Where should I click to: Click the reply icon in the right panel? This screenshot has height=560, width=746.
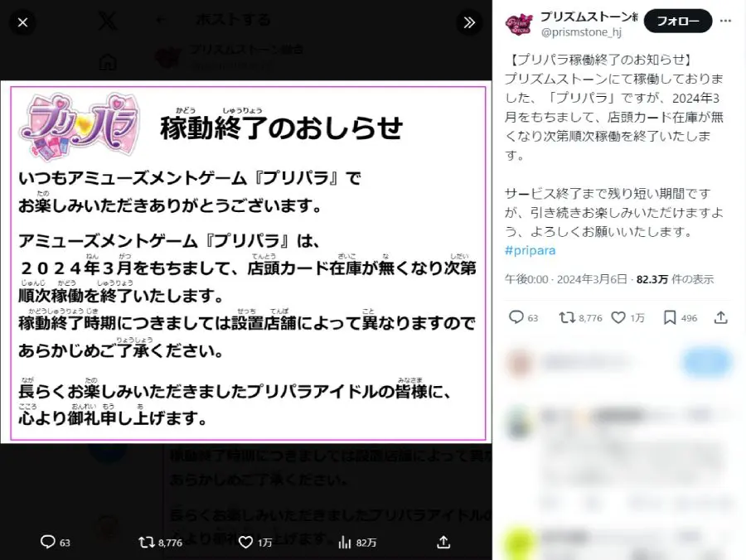click(x=516, y=317)
